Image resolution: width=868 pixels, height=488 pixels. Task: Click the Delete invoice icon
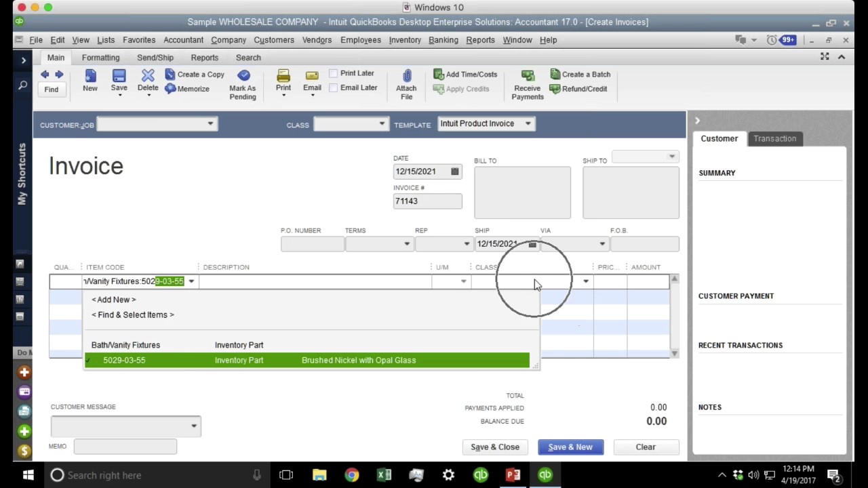148,75
